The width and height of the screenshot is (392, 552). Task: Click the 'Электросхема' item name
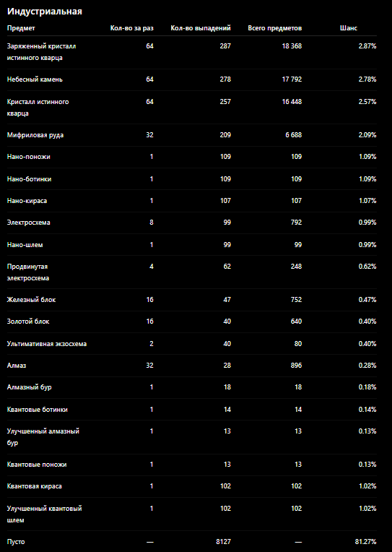point(28,223)
